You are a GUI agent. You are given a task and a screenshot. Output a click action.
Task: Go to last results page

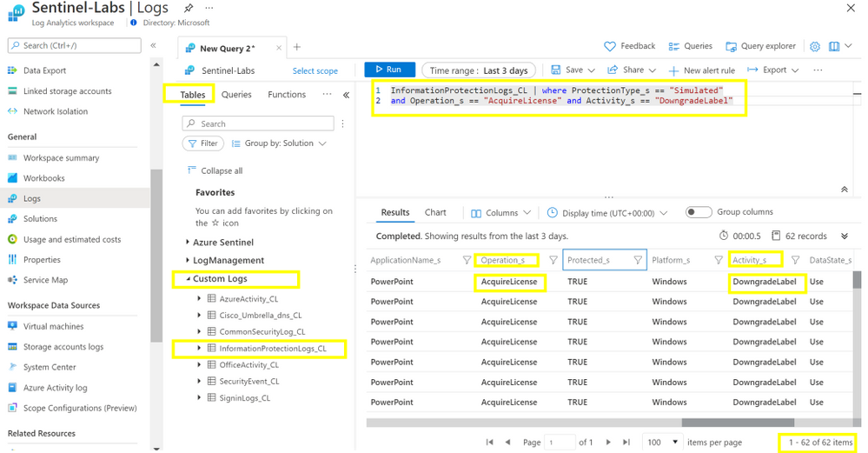pyautogui.click(x=626, y=442)
